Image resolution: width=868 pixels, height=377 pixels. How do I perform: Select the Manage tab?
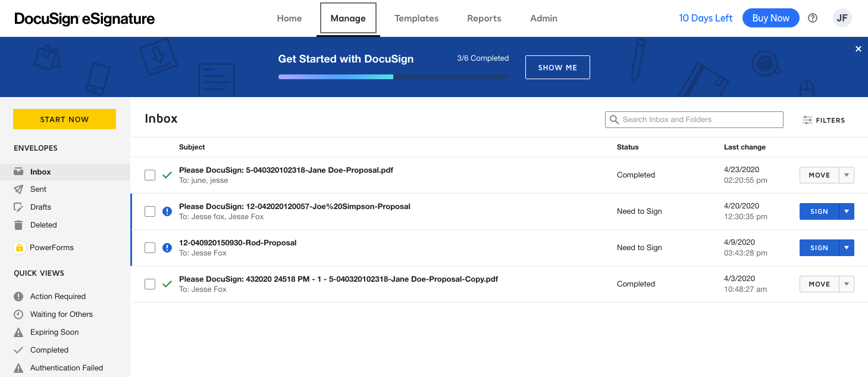[x=348, y=18]
